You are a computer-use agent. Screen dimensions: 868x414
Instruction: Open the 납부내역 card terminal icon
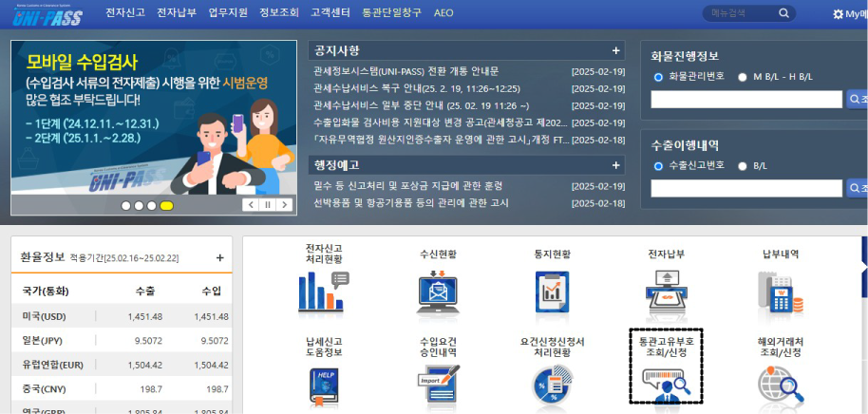point(780,292)
